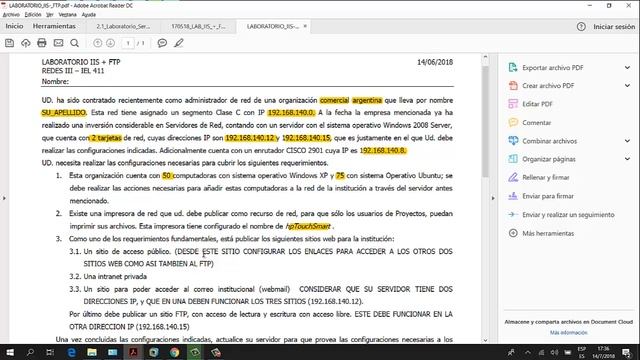Switch to Inicio tab
This screenshot has height=360, width=640.
[x=14, y=26]
